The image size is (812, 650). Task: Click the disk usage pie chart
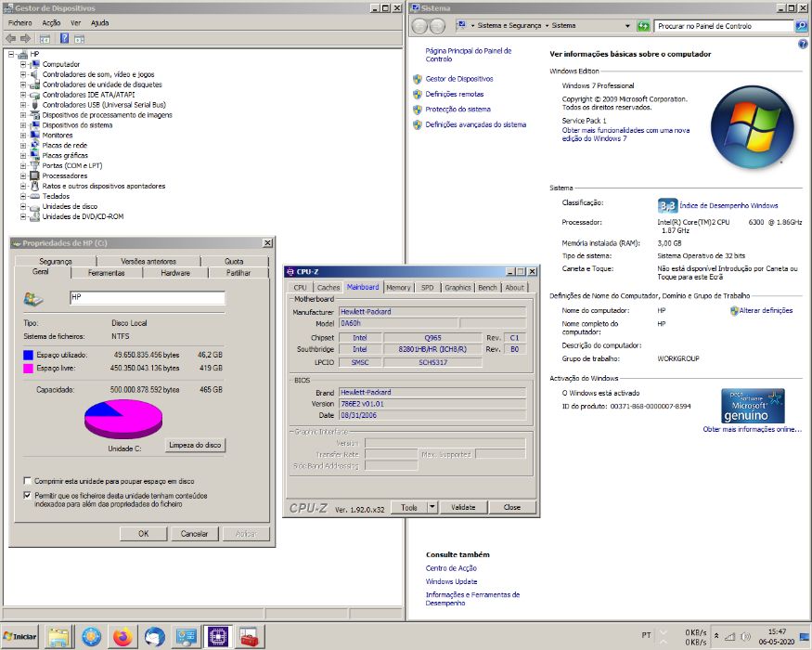click(123, 420)
